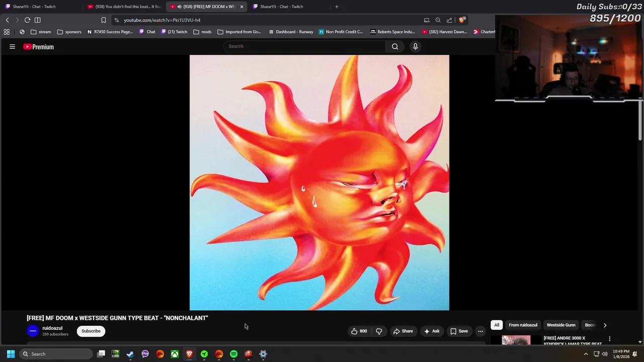Open a new browser tab
The image size is (644, 362).
(337, 7)
